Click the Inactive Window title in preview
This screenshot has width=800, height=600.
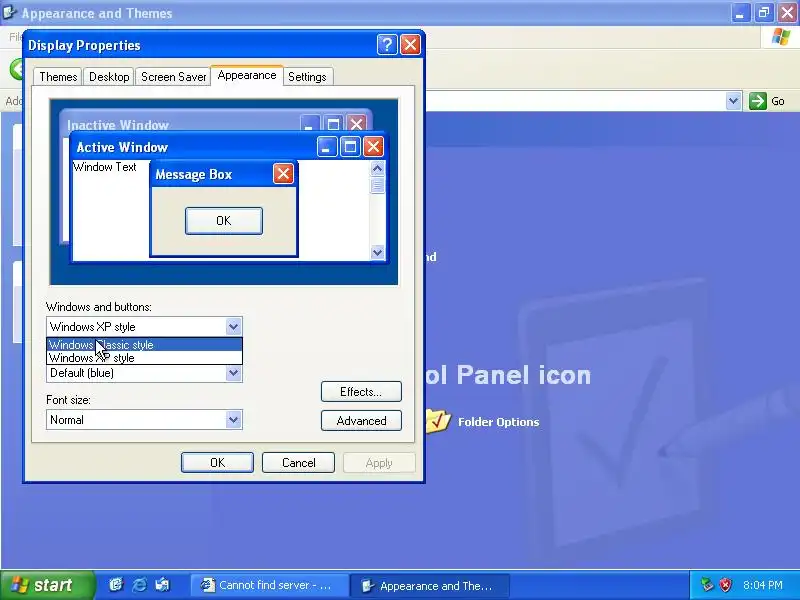[x=118, y=125]
